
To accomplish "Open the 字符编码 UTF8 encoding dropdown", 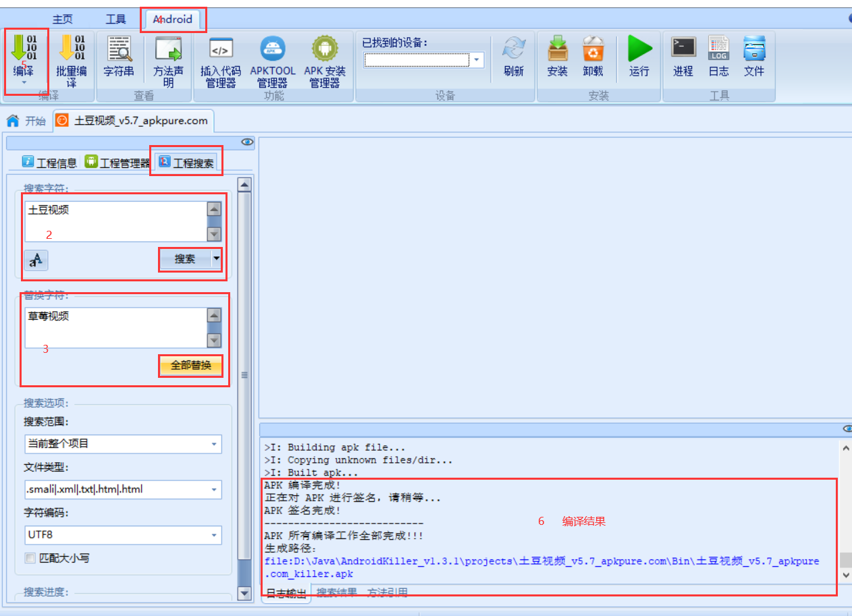I will coord(216,536).
